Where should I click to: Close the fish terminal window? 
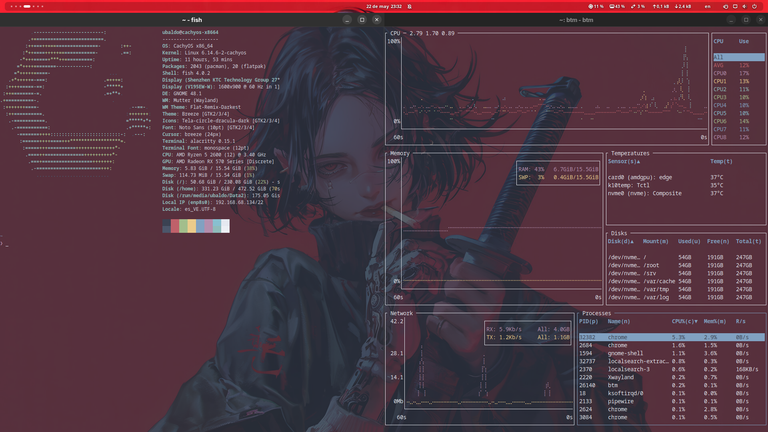coord(377,20)
